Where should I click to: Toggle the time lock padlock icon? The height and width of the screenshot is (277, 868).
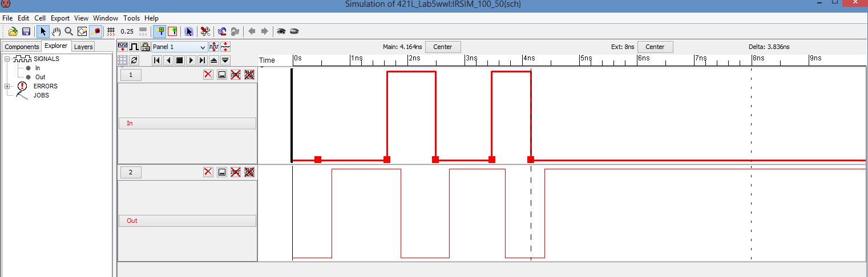145,47
